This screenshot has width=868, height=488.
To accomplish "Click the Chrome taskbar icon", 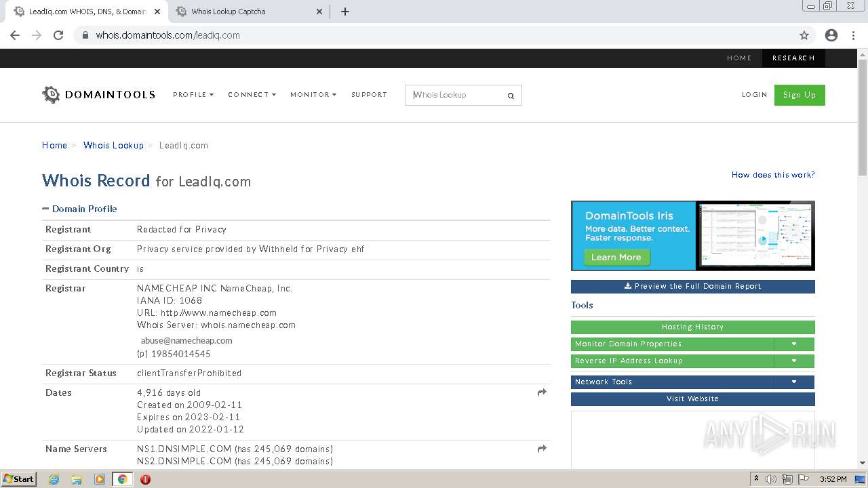I will (122, 479).
